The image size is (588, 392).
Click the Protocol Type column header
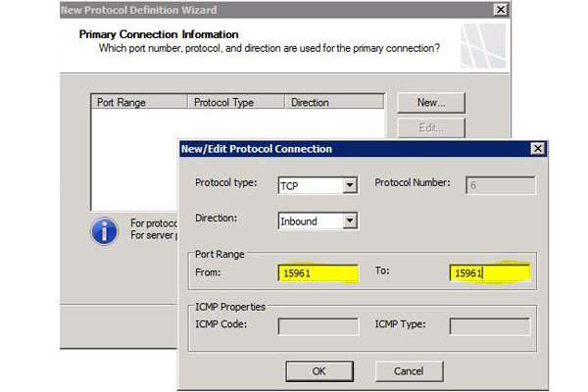235,102
